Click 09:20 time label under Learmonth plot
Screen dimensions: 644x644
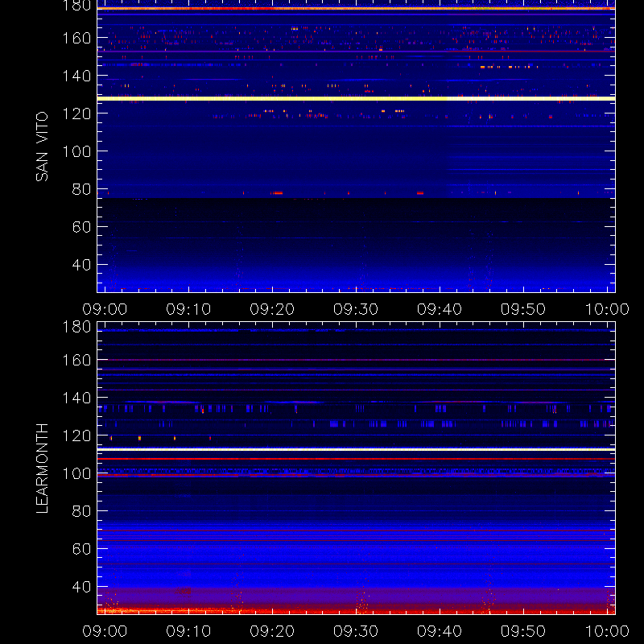tap(272, 631)
